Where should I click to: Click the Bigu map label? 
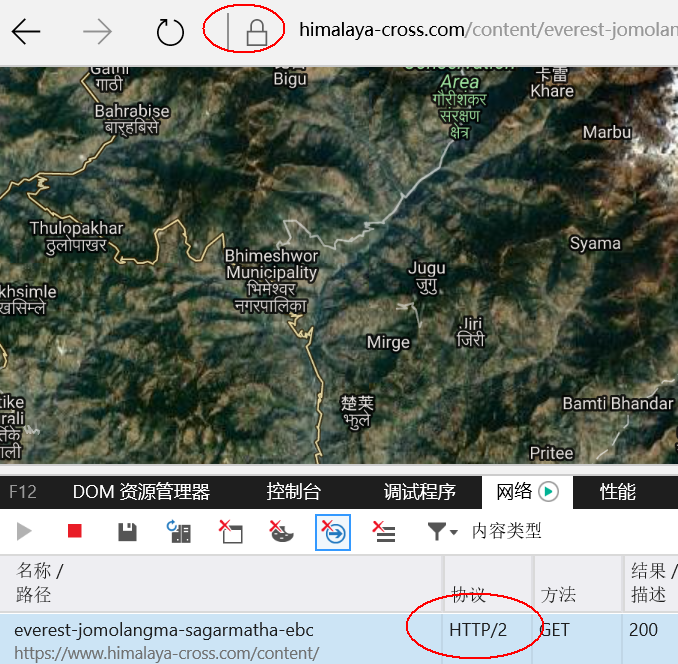click(290, 80)
